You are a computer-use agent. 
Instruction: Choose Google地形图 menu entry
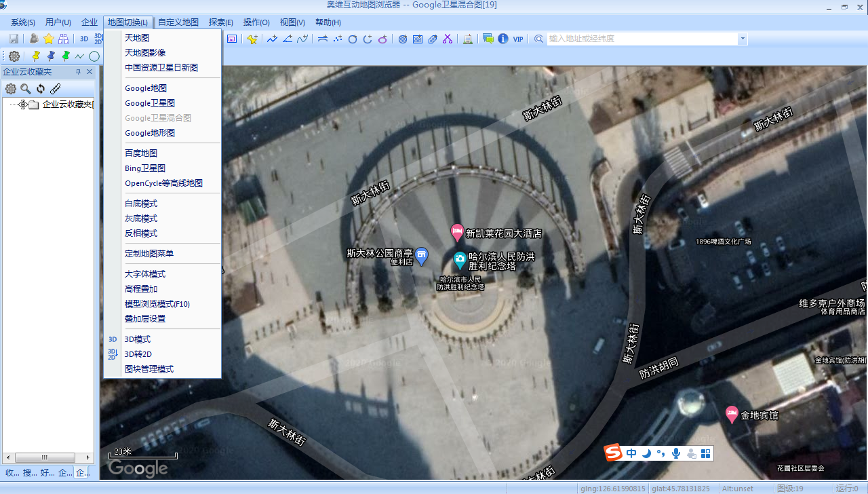[x=150, y=133]
